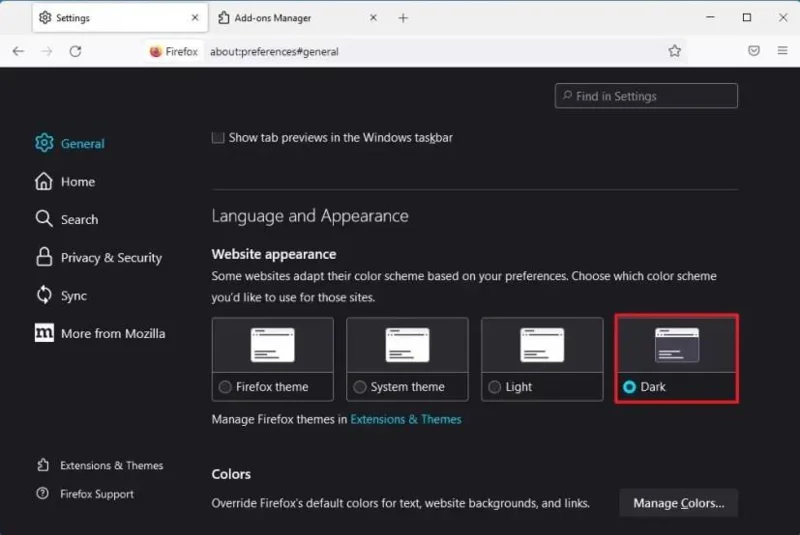Maximize the Firefox window
Image resolution: width=800 pixels, height=535 pixels.
coord(747,17)
